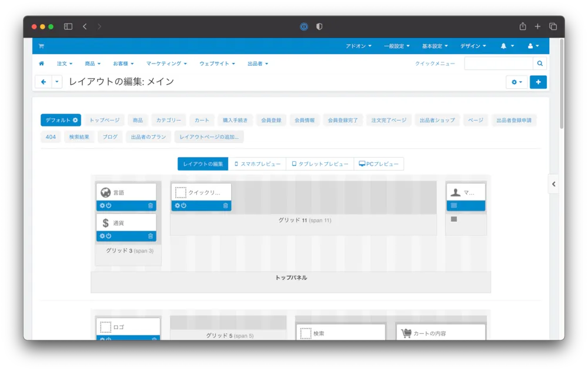Screen dimensions: 588x371
Task: Select the 会員登録 layout tab
Action: coord(271,120)
